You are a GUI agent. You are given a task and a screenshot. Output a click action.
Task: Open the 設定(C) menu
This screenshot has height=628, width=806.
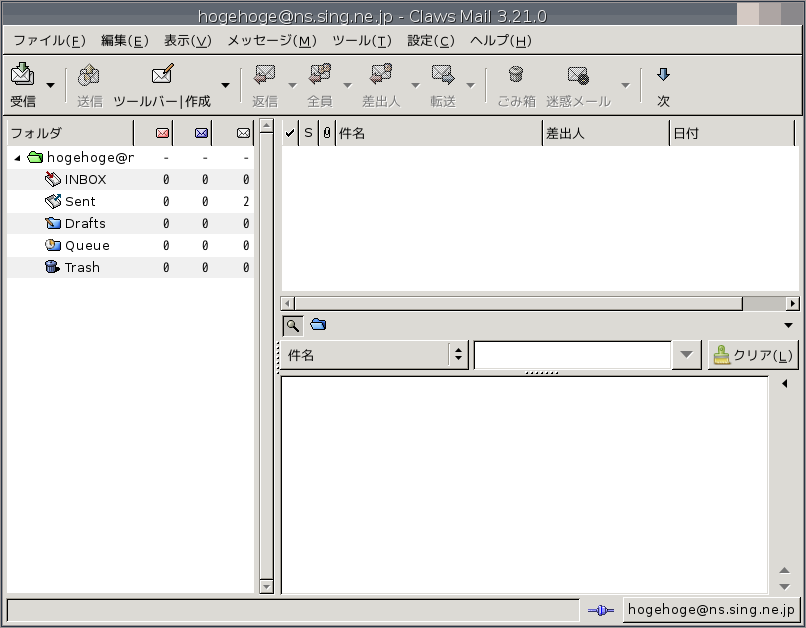[x=431, y=41]
